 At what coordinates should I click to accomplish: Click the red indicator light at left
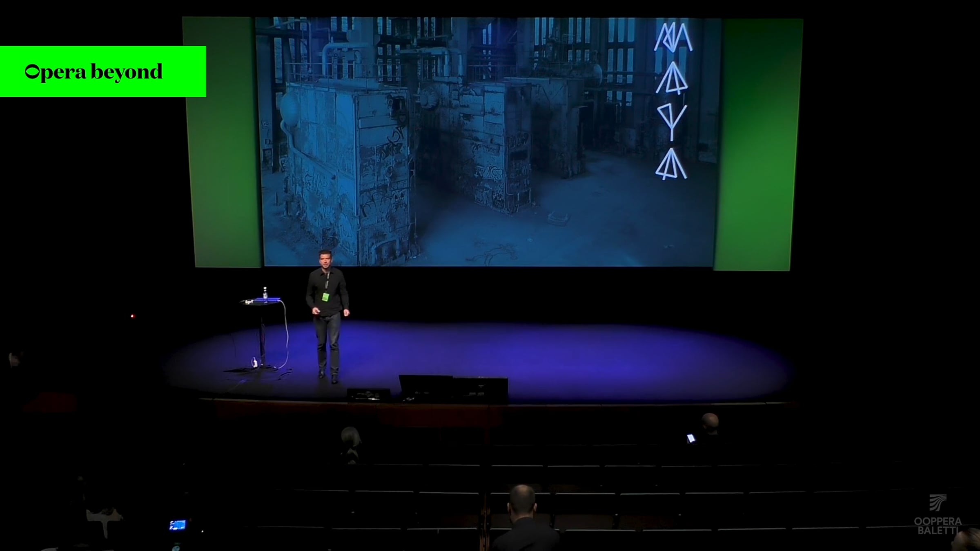132,316
